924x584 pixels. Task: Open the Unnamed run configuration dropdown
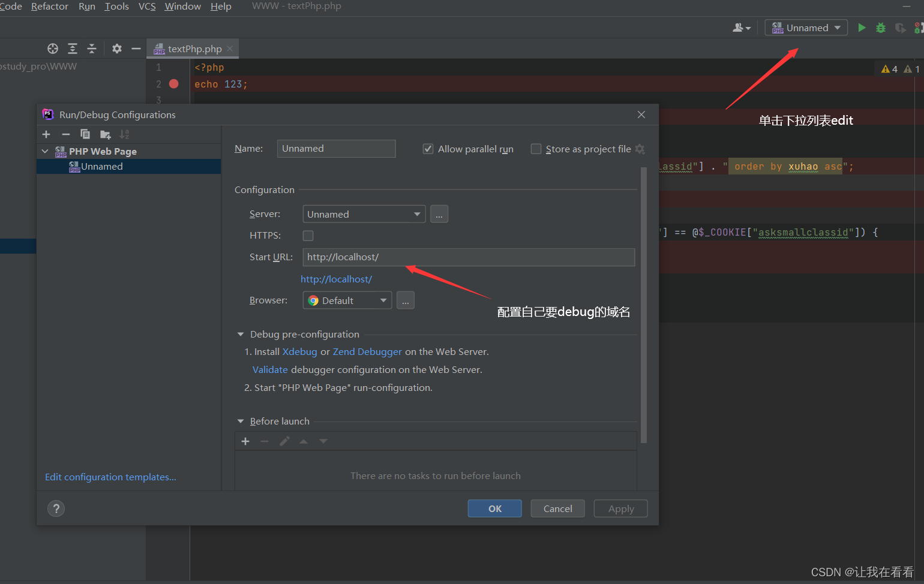[806, 28]
